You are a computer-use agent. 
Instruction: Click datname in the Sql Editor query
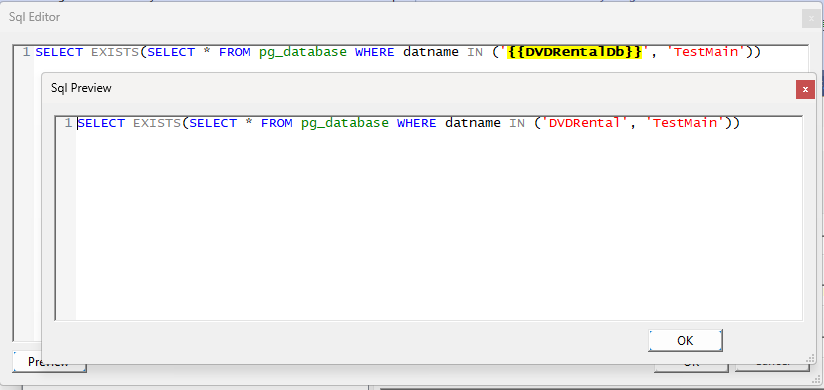click(x=431, y=52)
